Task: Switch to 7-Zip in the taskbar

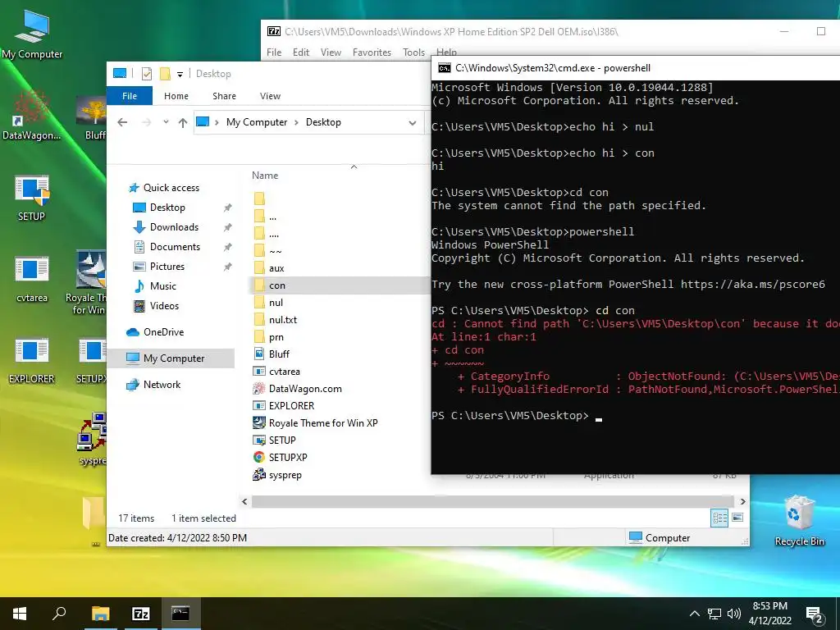Action: (x=140, y=614)
